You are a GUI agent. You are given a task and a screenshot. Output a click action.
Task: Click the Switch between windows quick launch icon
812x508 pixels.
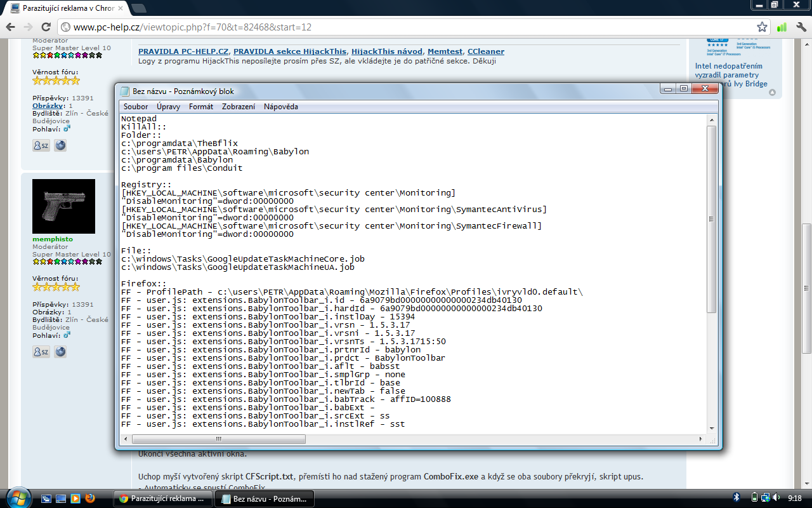pyautogui.click(x=46, y=498)
